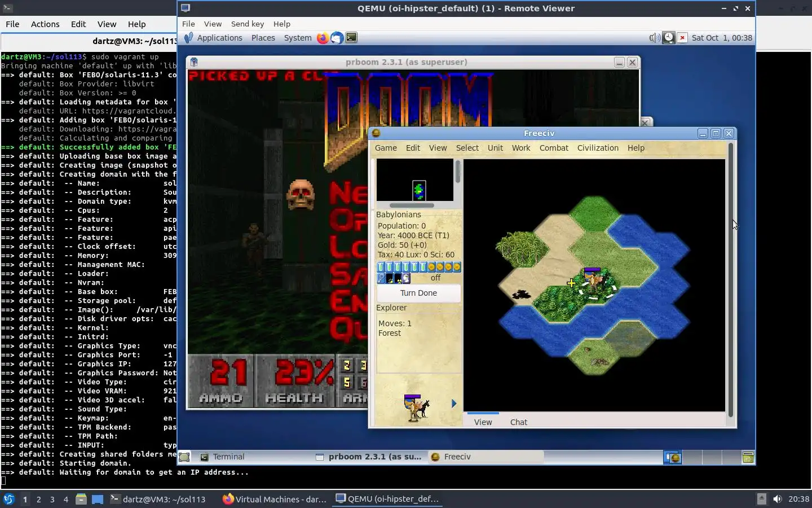Open the trash icon in guest bottom panel
This screenshot has width=812, height=508.
tap(748, 457)
